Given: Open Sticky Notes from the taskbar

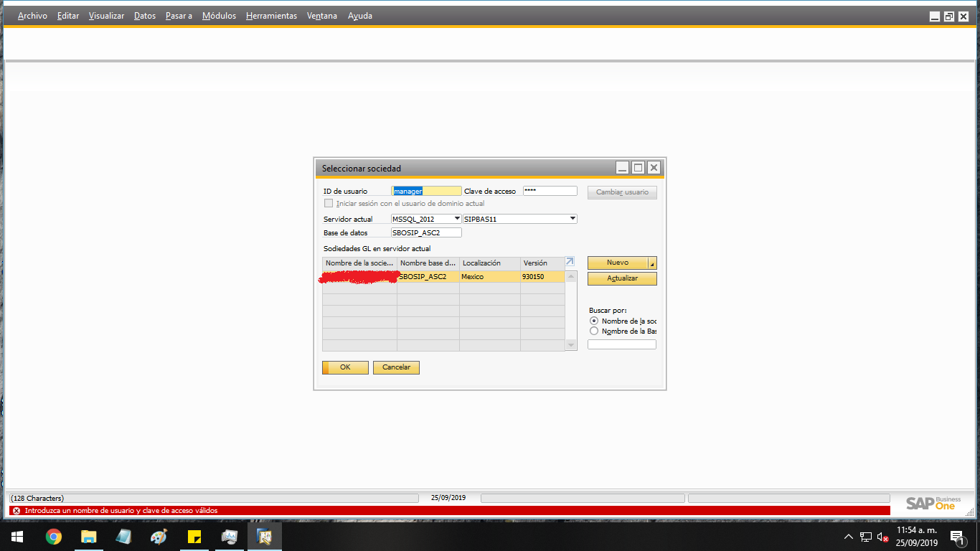Looking at the screenshot, I should tap(194, 537).
